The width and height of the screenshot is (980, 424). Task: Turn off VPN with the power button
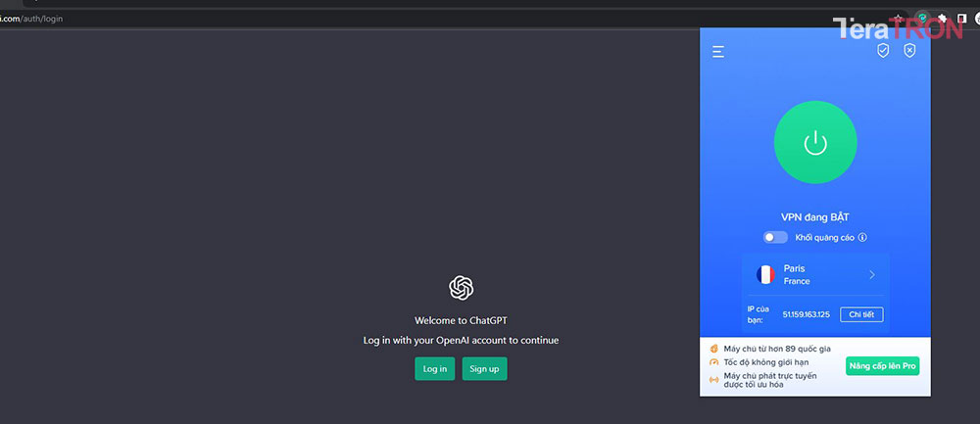point(815,142)
